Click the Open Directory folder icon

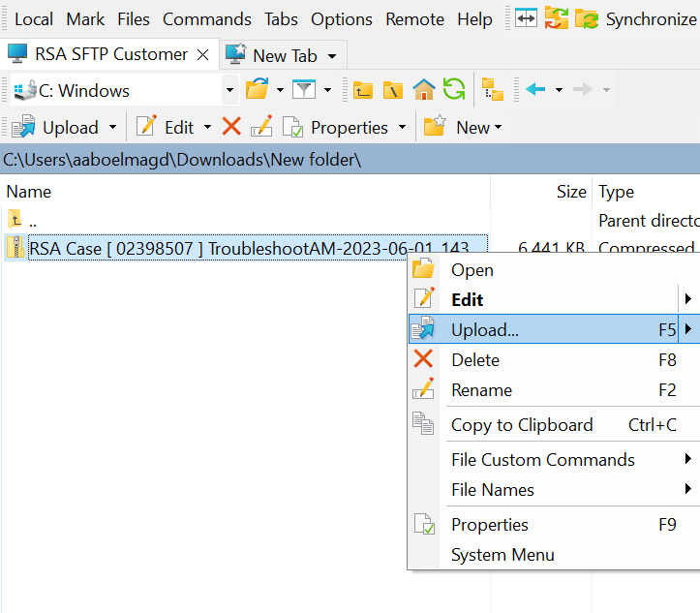[x=257, y=90]
